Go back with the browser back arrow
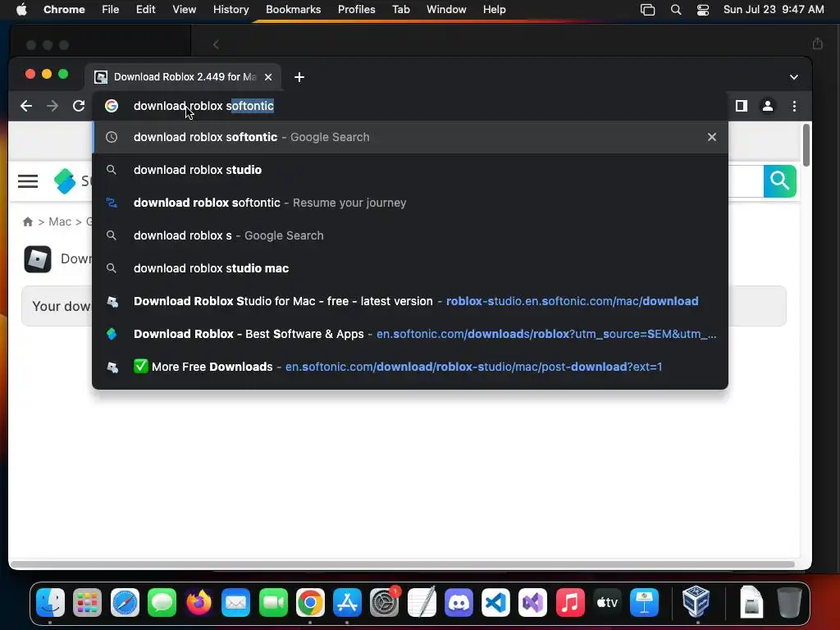 [x=25, y=106]
